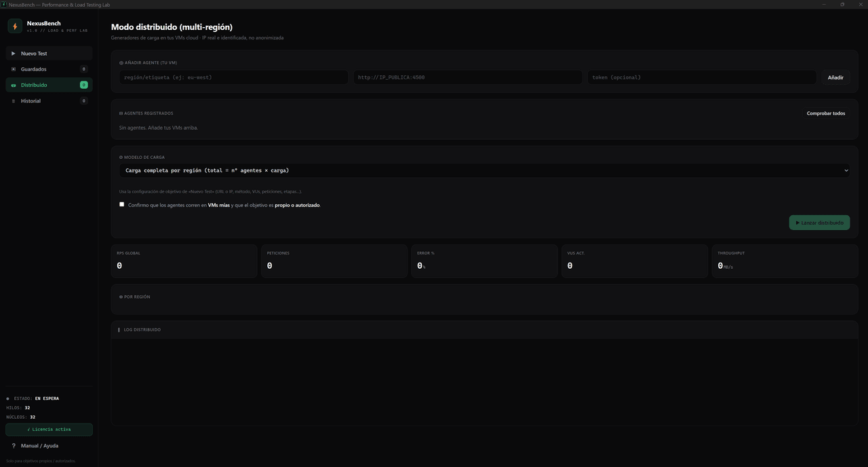The width and height of the screenshot is (868, 467).
Task: Click the RPS GLOBAL metric label
Action: click(x=128, y=253)
